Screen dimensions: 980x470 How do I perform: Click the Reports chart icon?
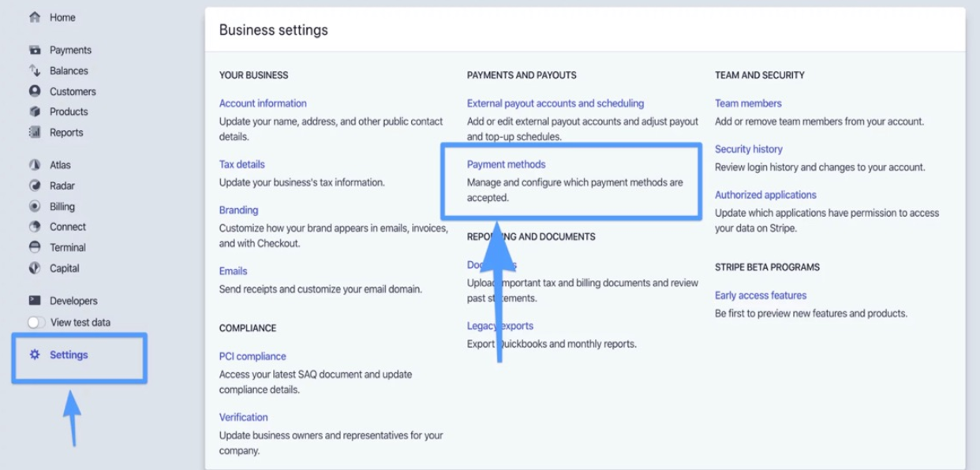[35, 132]
